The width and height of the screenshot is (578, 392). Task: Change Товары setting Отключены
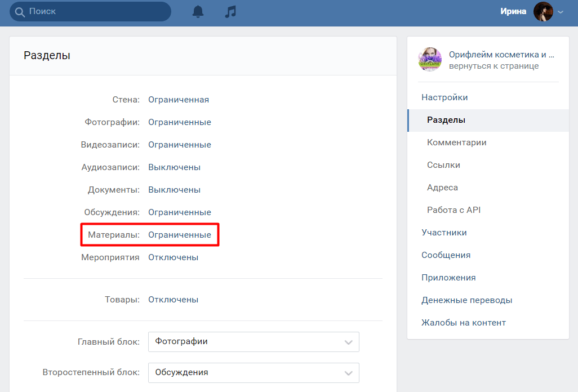tap(173, 300)
